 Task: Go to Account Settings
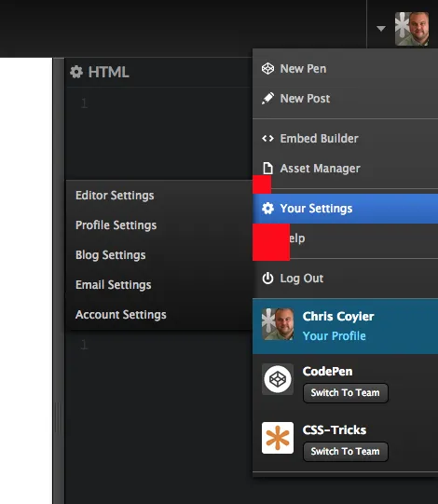click(120, 315)
